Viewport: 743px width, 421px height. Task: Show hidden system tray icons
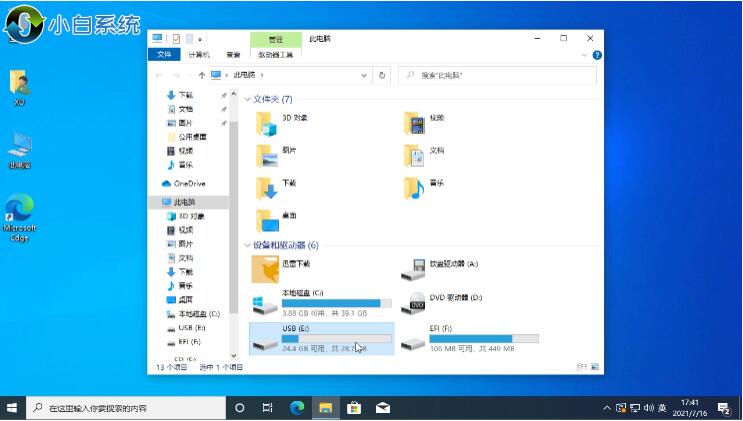607,408
